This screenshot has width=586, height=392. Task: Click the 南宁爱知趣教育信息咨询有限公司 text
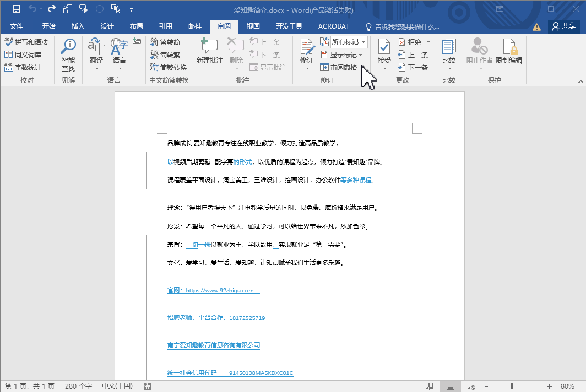coord(213,345)
